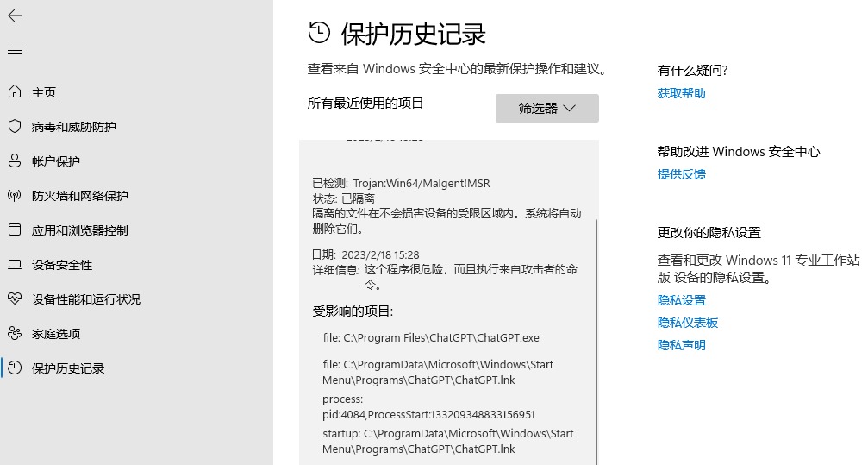This screenshot has height=465, width=868.
Task: Click the family icon for 家庭选项
Action: pyautogui.click(x=15, y=333)
